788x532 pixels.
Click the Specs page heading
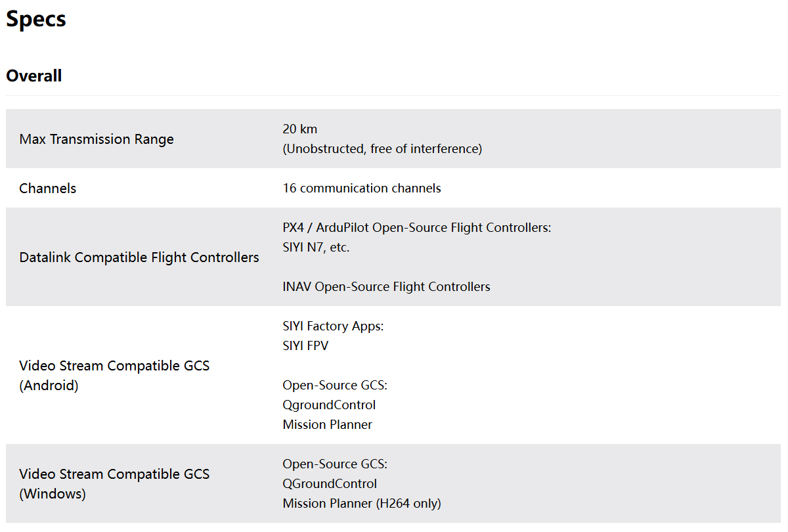coord(36,19)
